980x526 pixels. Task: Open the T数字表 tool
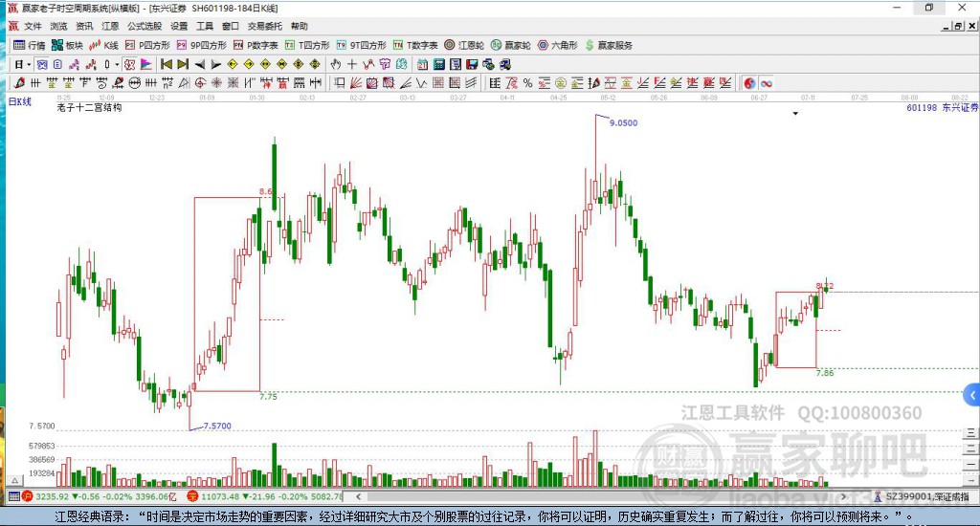click(x=415, y=45)
